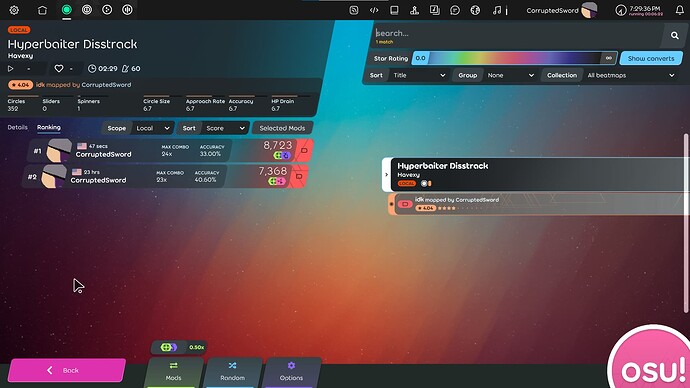
Task: Select taiko ruleset icon
Action: [x=87, y=10]
